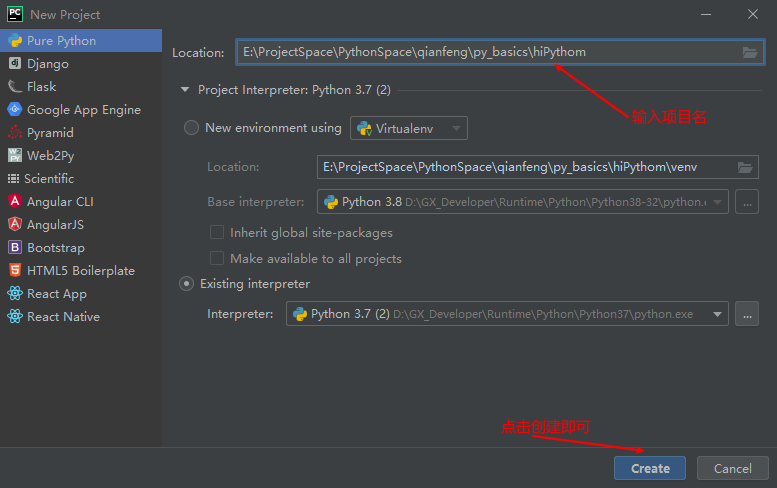Choose React App project type
This screenshot has width=777, height=488.
(81, 293)
